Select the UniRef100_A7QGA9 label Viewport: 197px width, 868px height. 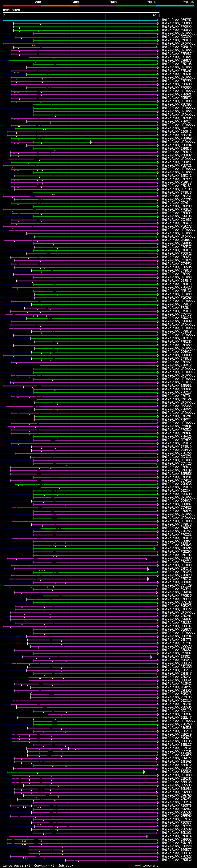pos(176,138)
